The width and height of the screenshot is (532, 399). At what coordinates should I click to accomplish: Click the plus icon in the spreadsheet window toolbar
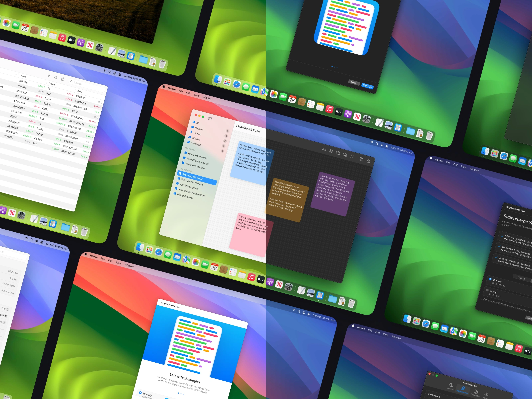[49, 75]
